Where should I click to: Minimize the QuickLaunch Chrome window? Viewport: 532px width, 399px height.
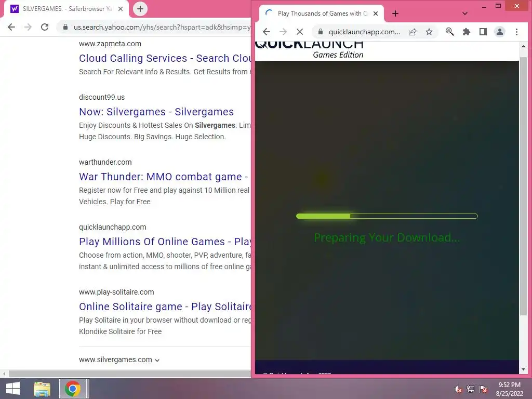[484, 6]
